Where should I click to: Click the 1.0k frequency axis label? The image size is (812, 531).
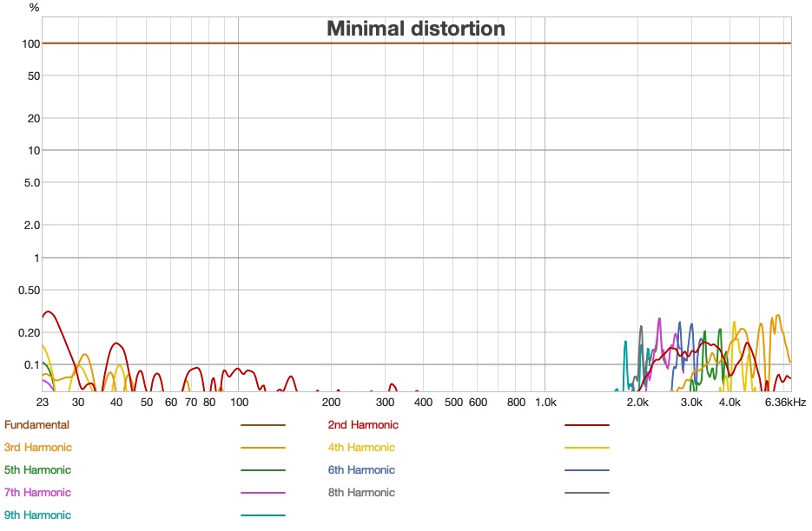(548, 403)
